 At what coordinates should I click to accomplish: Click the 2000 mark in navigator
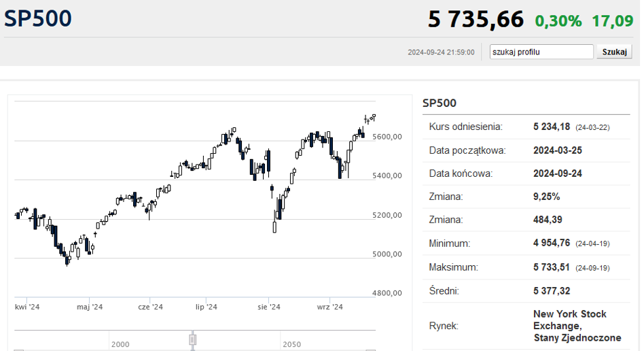(120, 344)
